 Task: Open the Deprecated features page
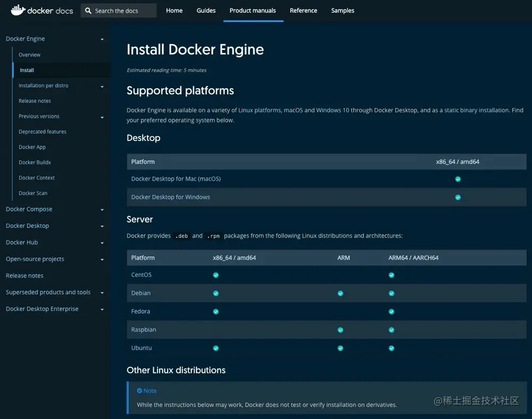click(42, 132)
